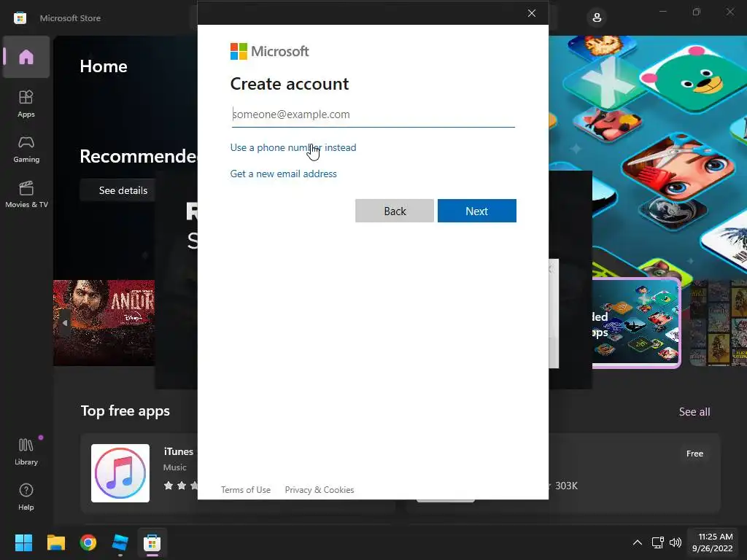
Task: Open Help in the Store sidebar
Action: [x=26, y=497]
